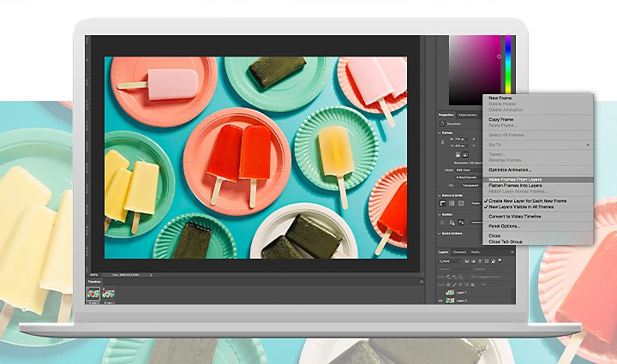Select the landscape canvas orientation icon
Viewport: 617px width, 364px height.
pyautogui.click(x=465, y=155)
